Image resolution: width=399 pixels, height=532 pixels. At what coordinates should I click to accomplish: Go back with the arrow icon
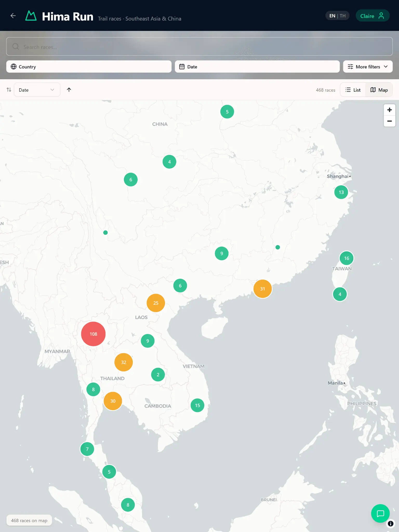click(13, 16)
